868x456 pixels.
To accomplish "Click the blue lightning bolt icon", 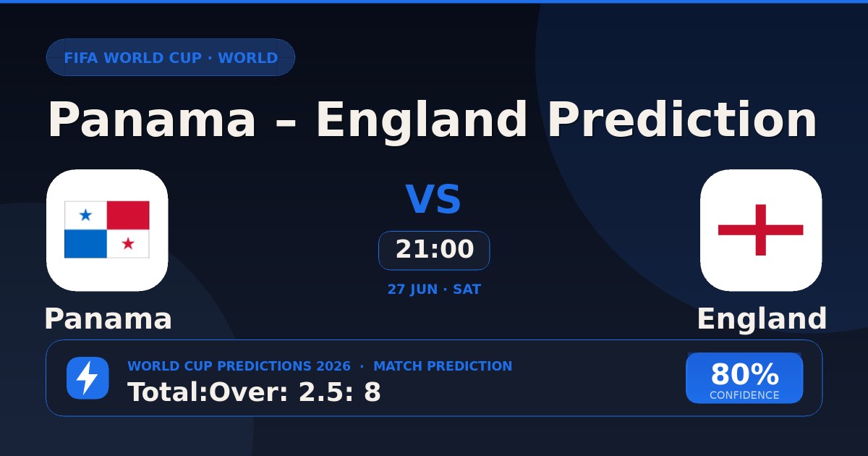I will click(x=88, y=378).
